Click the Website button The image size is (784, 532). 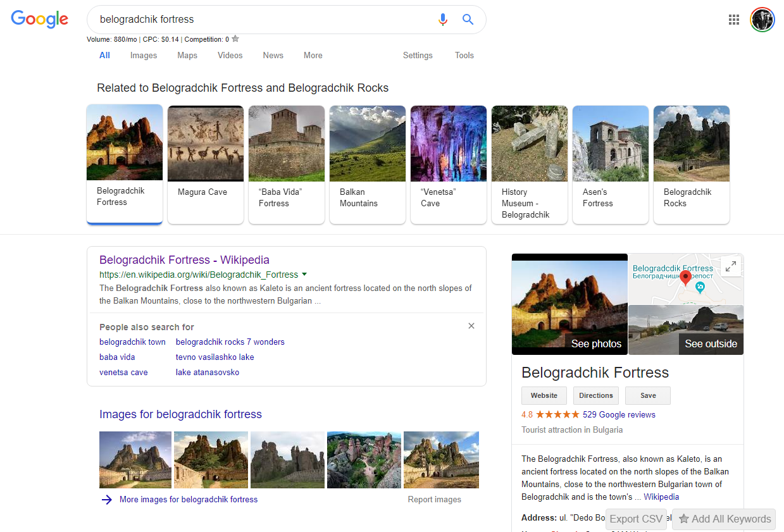[544, 396]
